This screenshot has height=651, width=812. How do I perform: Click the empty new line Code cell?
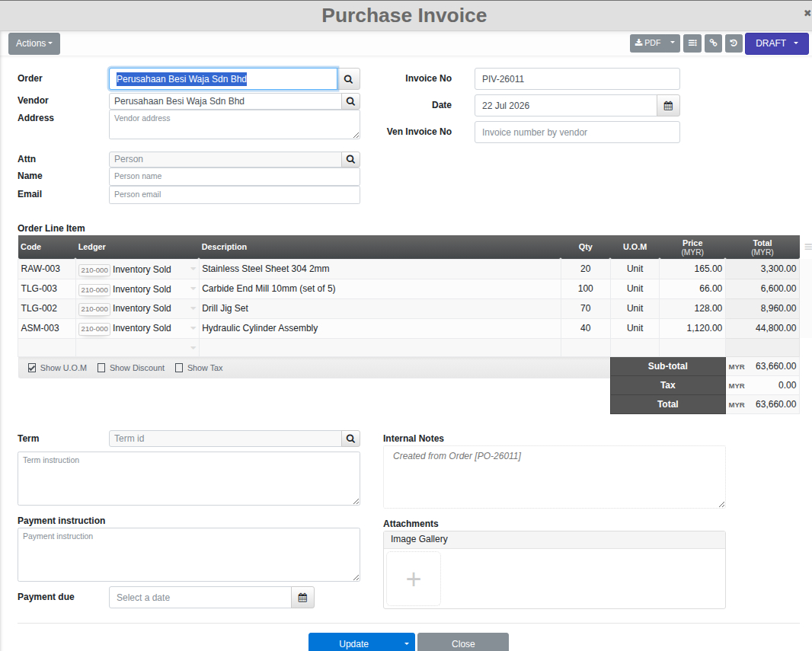point(46,348)
